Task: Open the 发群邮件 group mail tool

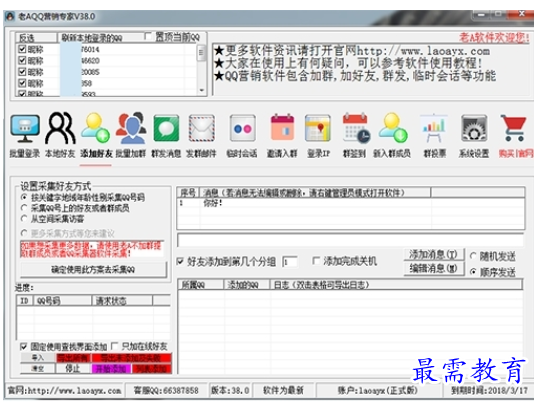Action: [201, 135]
